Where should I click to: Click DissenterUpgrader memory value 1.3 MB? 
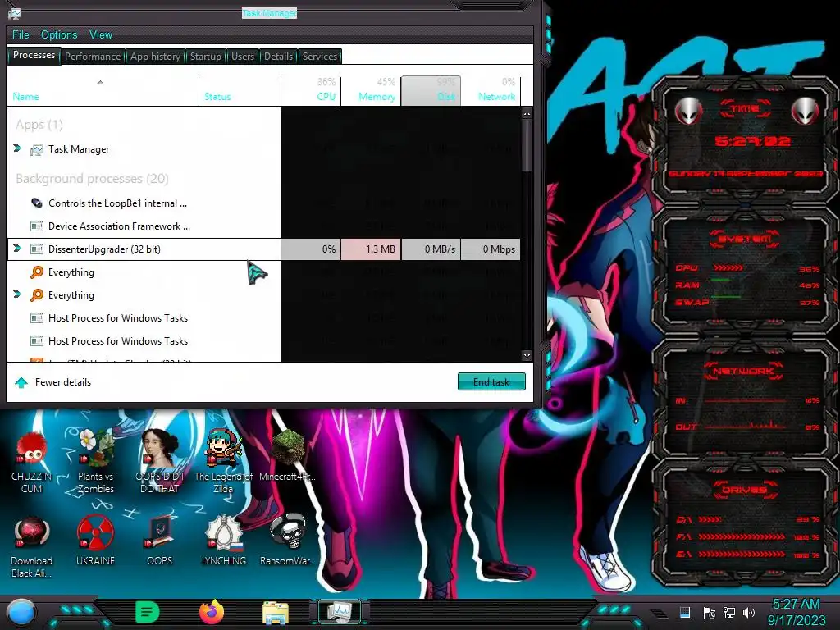pos(371,249)
